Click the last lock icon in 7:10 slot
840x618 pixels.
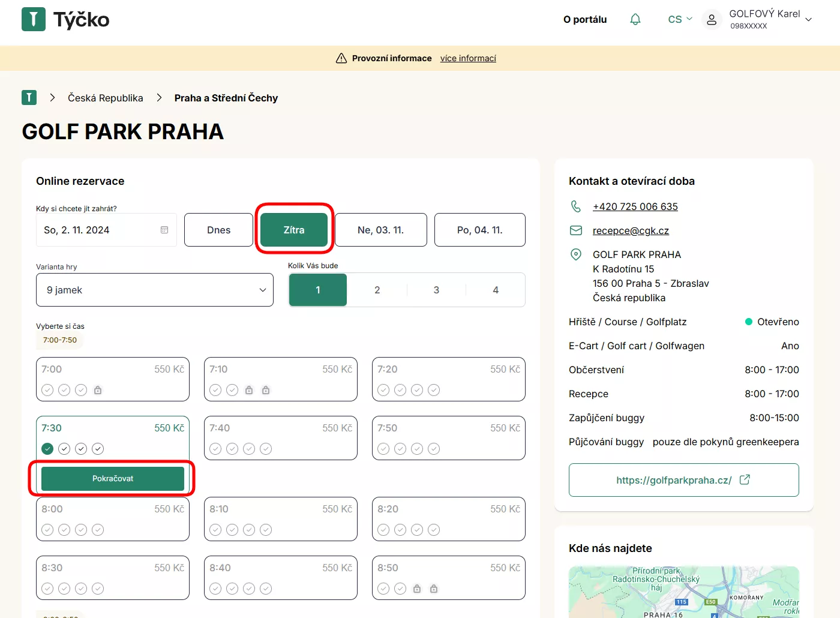click(266, 390)
